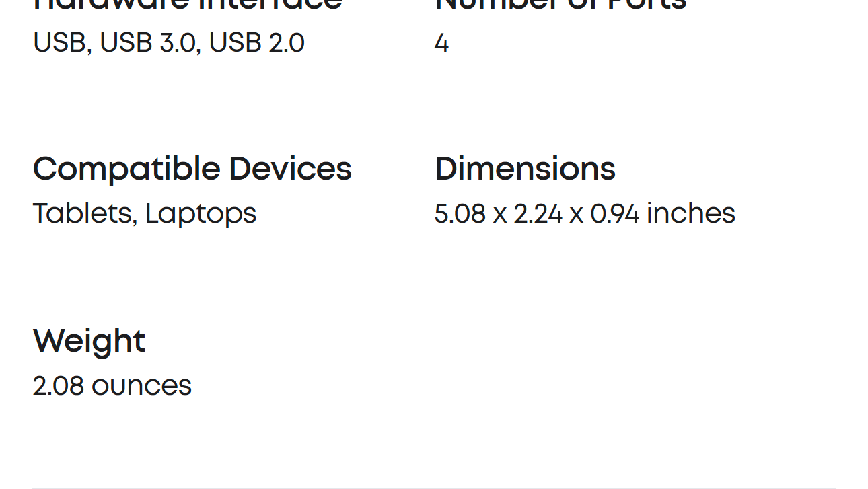This screenshot has width=868, height=489.
Task: Click the "USB 3.0" text
Action: tap(147, 43)
